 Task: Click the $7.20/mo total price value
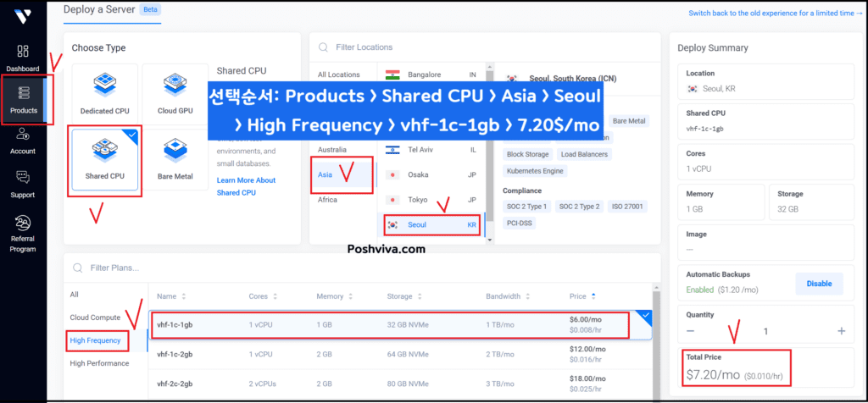[713, 375]
